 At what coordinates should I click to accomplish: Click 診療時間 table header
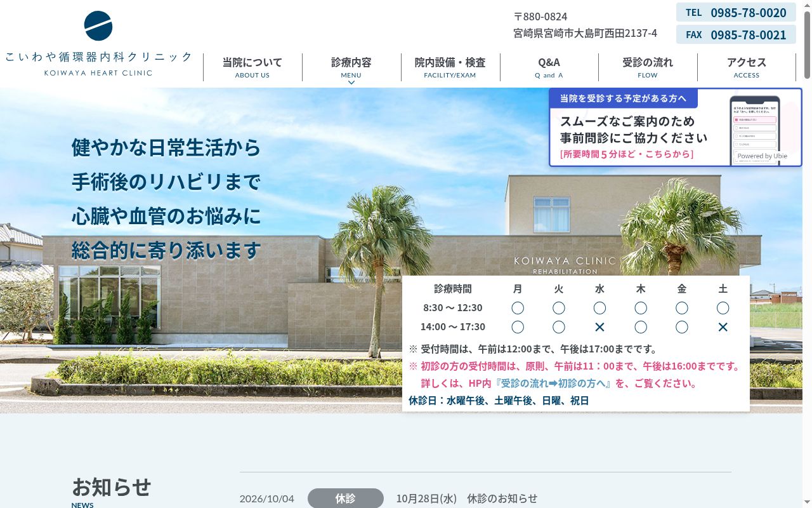(x=453, y=289)
